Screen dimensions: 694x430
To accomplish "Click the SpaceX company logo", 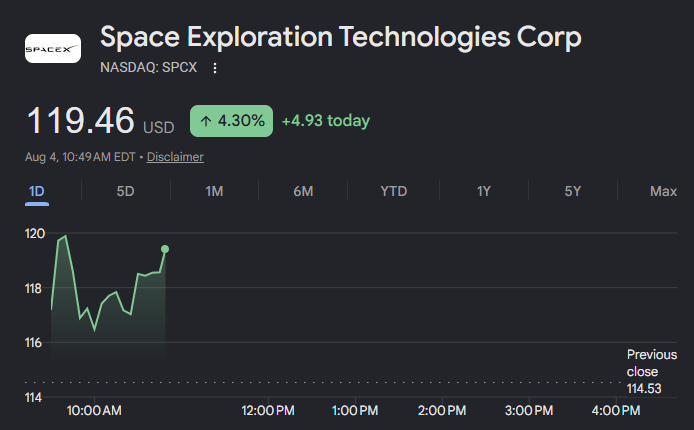I will click(53, 49).
